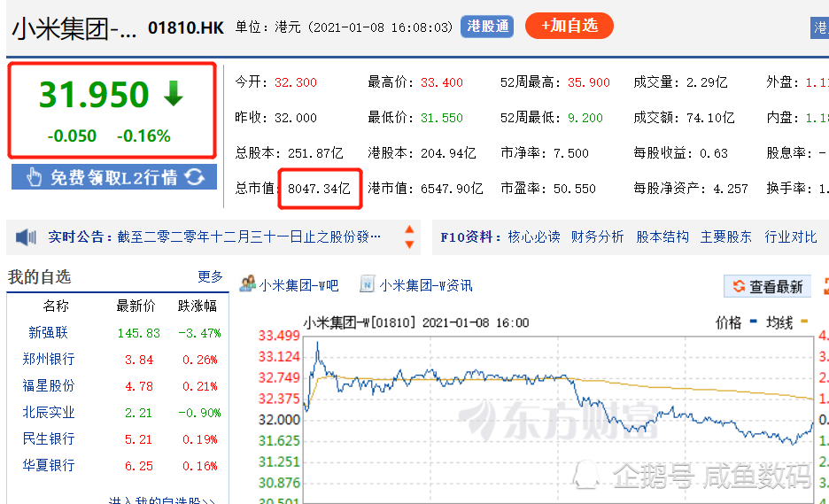Click the hand pointer icon in L2 banner

pyautogui.click(x=34, y=177)
